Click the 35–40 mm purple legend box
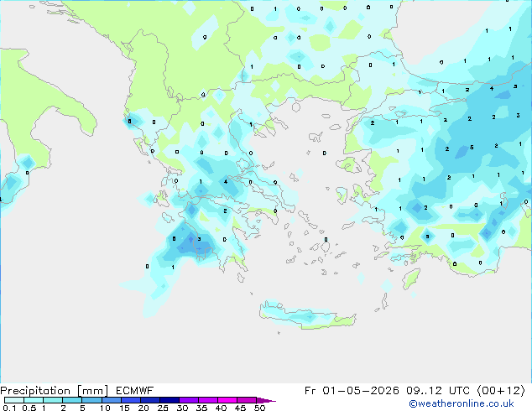532x411 pixels. pyautogui.click(x=208, y=400)
